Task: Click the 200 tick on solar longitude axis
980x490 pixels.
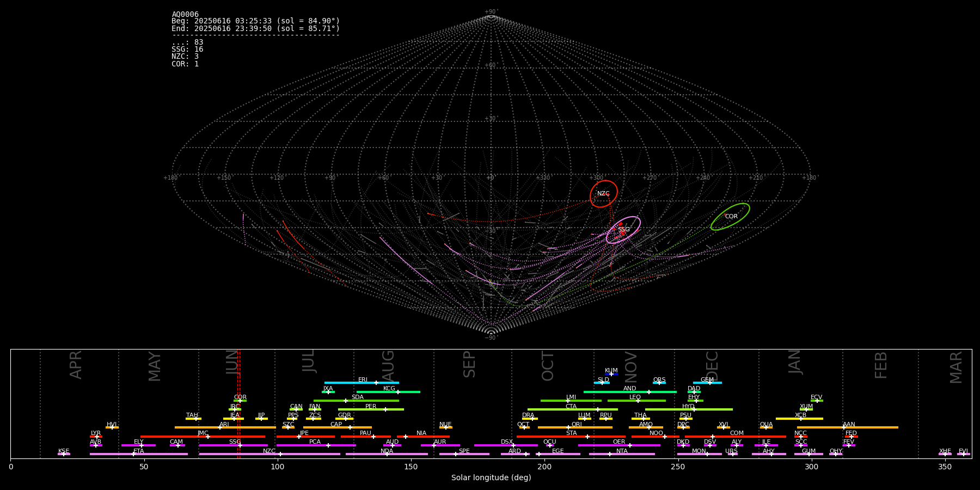Action: tap(544, 467)
